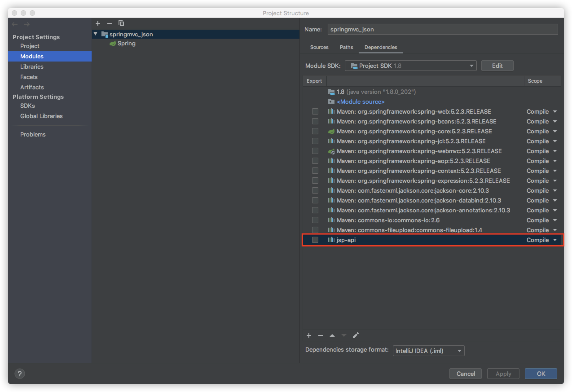Enable export for spring-web dependency
The width and height of the screenshot is (572, 392).
pyautogui.click(x=315, y=112)
